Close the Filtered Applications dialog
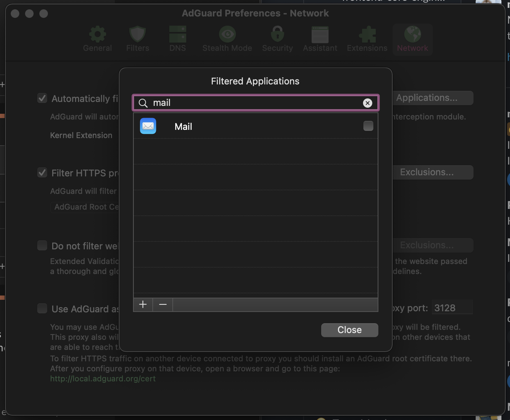 pos(349,330)
